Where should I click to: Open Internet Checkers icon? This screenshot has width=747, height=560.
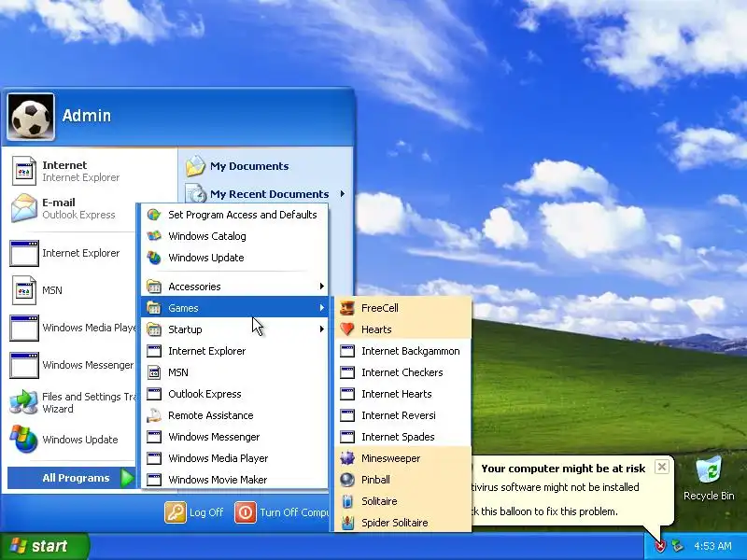click(347, 372)
